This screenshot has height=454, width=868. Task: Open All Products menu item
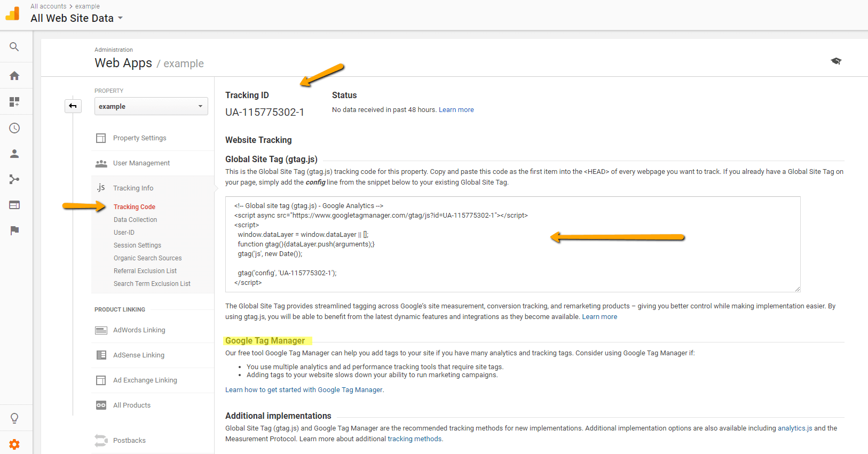(132, 405)
